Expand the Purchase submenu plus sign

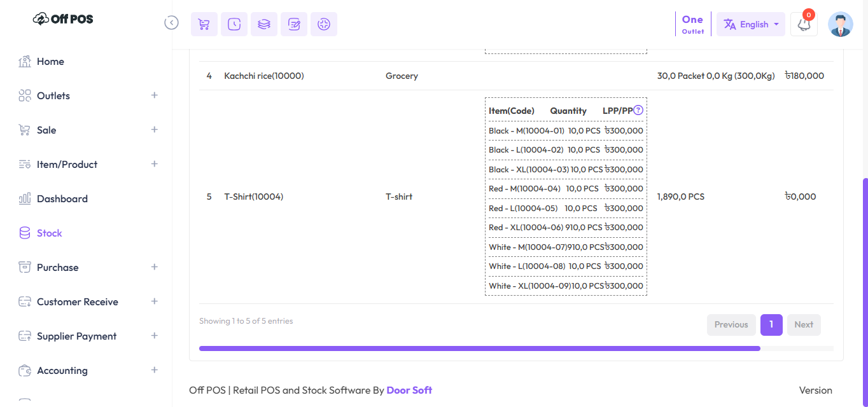pyautogui.click(x=154, y=267)
